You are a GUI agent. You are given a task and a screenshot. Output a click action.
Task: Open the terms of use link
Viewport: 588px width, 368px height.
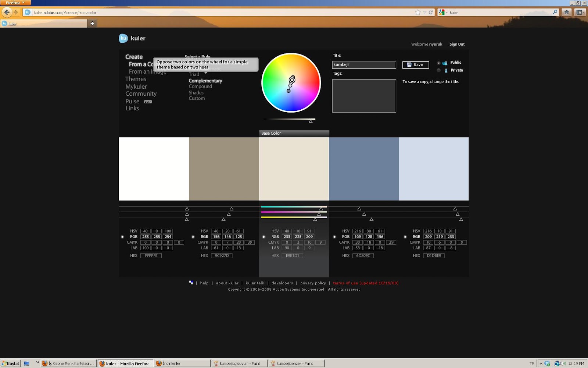point(366,283)
